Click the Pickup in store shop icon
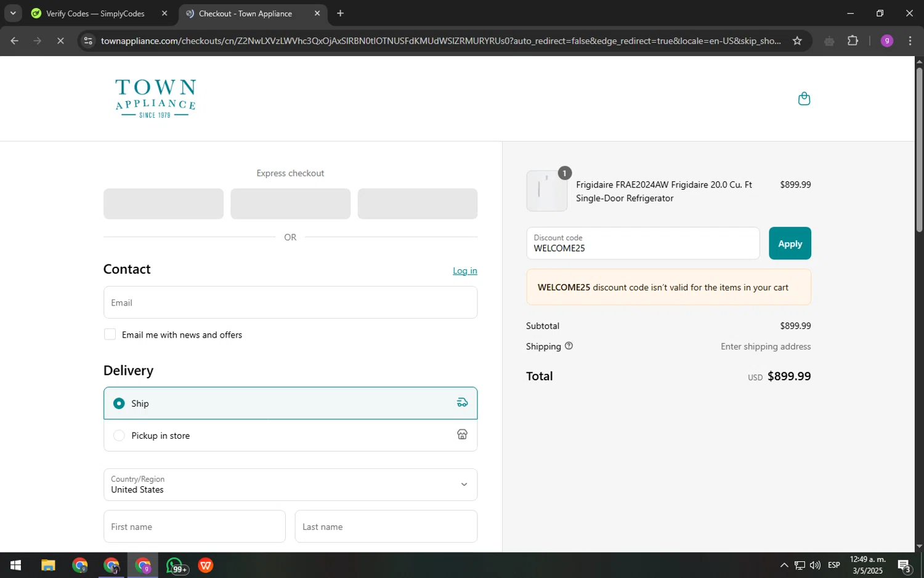The height and width of the screenshot is (578, 924). 462,434
